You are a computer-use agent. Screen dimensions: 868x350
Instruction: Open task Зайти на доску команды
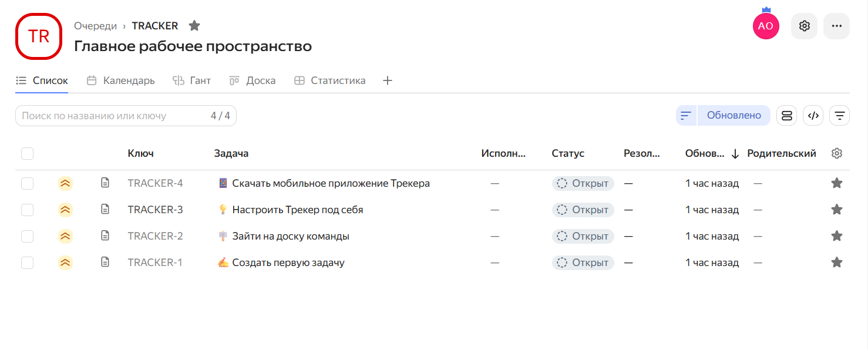[x=291, y=236]
